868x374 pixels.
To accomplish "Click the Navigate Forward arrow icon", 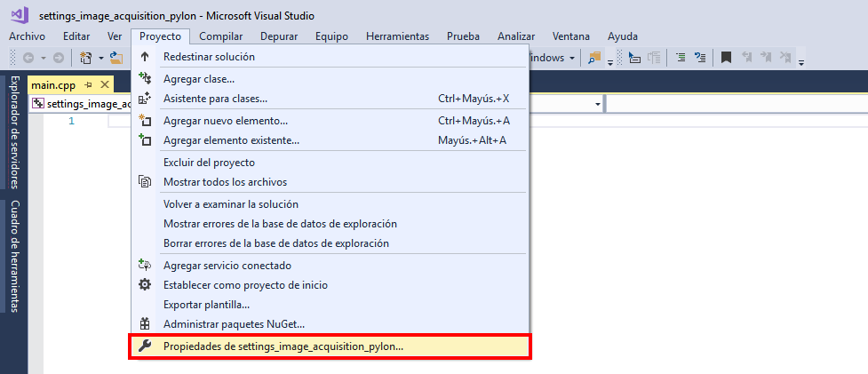I will click(x=58, y=58).
